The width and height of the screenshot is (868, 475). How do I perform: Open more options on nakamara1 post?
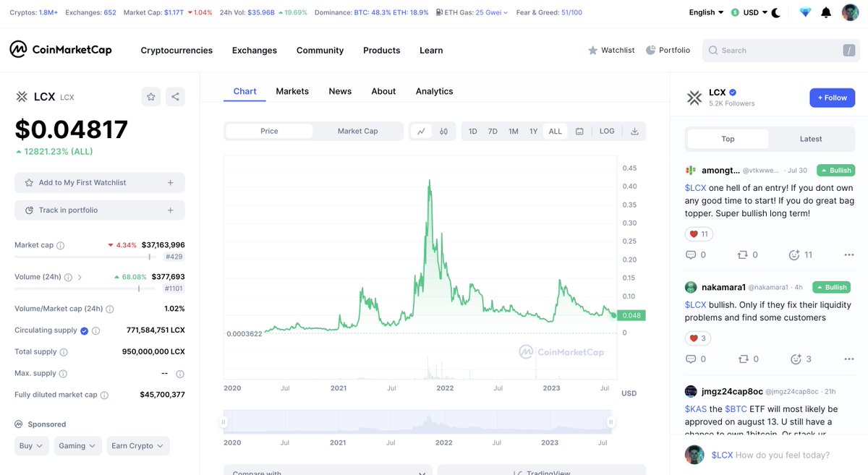point(849,359)
